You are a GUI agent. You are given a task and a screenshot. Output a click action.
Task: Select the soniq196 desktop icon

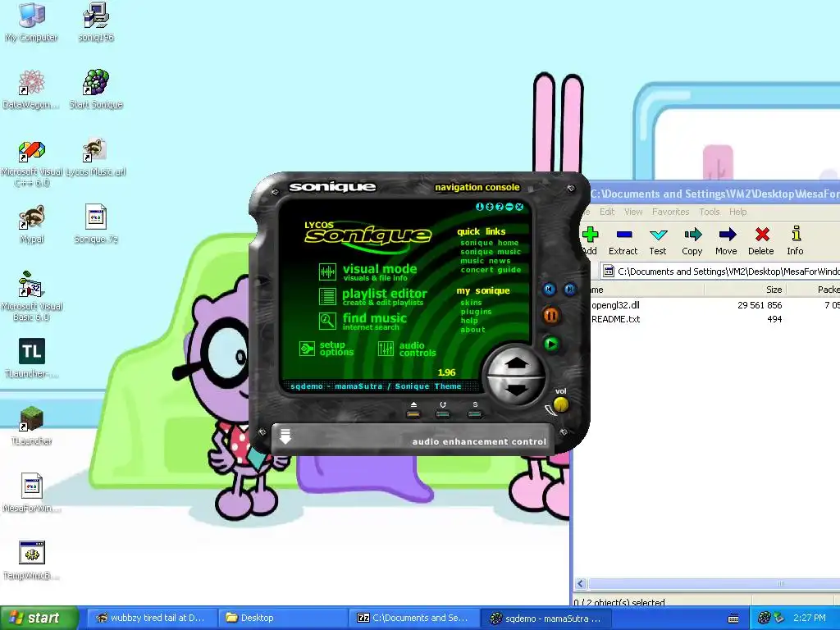point(96,23)
